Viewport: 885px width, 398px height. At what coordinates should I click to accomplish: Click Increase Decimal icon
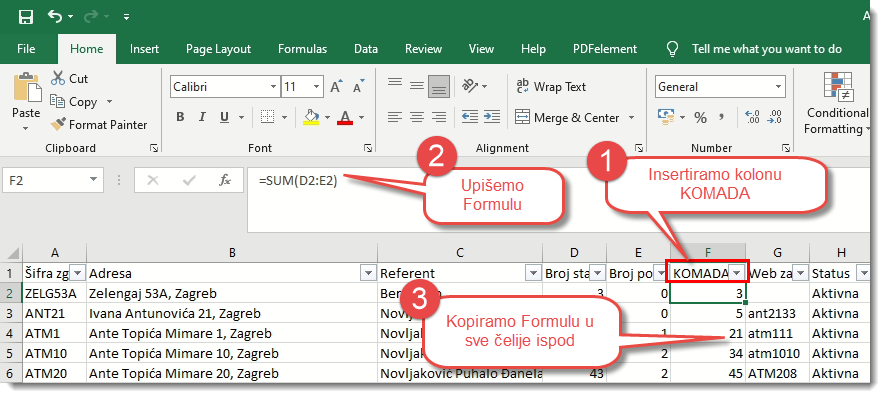(x=752, y=117)
